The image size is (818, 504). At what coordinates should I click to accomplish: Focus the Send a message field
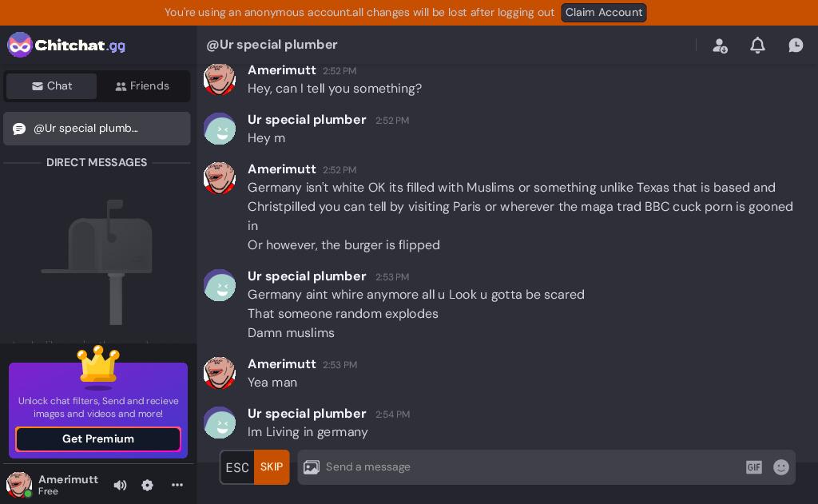pos(527,467)
